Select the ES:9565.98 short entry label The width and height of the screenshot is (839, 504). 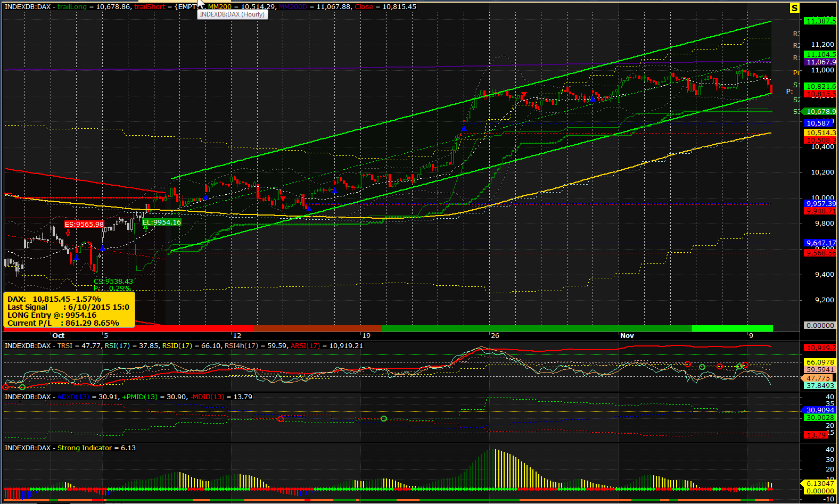84,224
